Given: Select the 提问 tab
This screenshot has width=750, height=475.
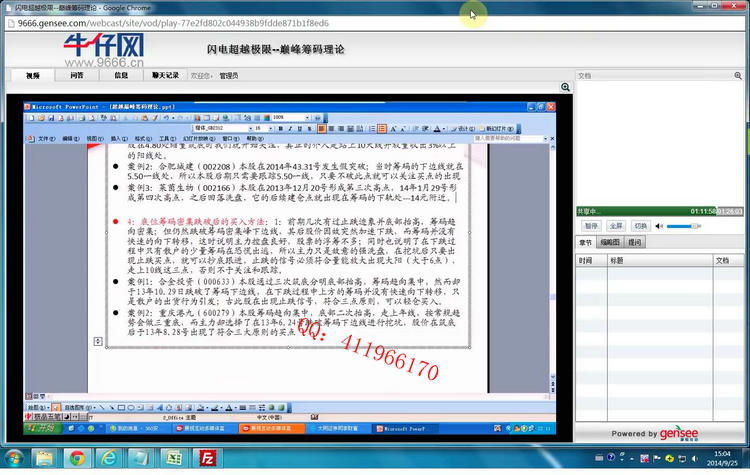Looking at the screenshot, I should [x=635, y=243].
